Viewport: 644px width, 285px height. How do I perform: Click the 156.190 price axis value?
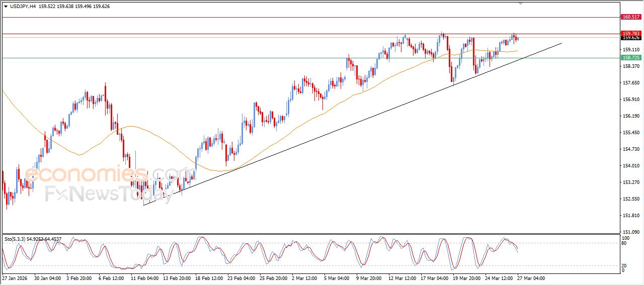pos(630,116)
